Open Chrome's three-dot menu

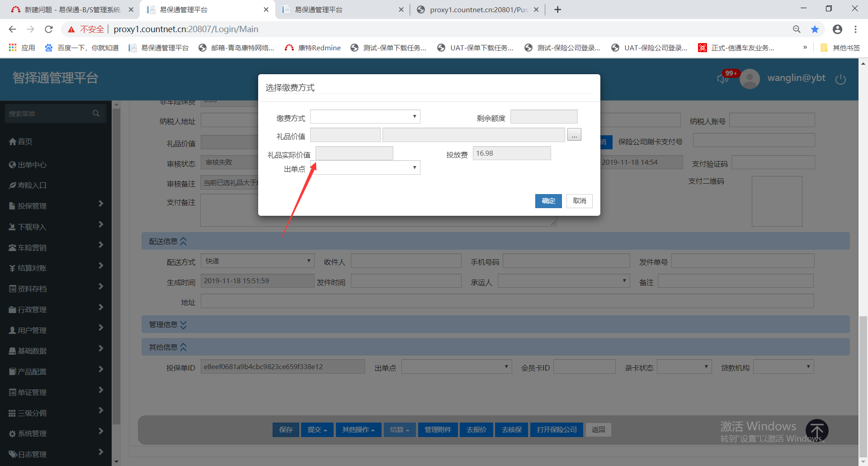(855, 29)
